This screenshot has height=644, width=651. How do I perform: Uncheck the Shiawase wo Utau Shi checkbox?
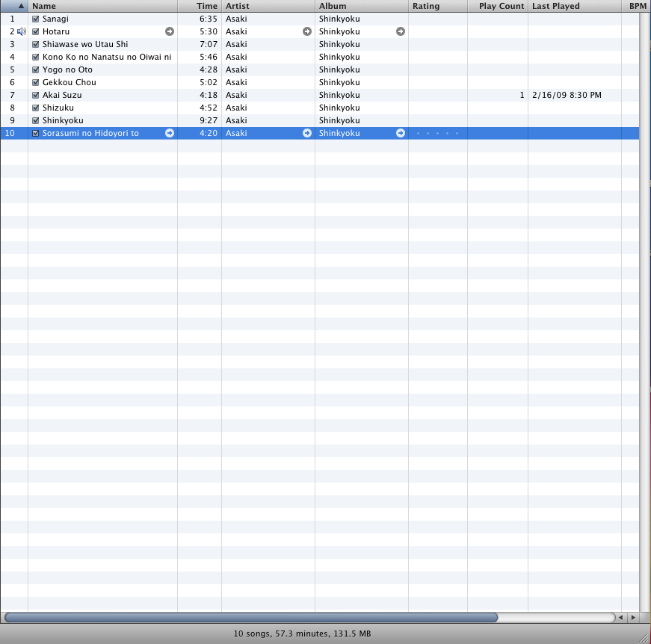(36, 44)
